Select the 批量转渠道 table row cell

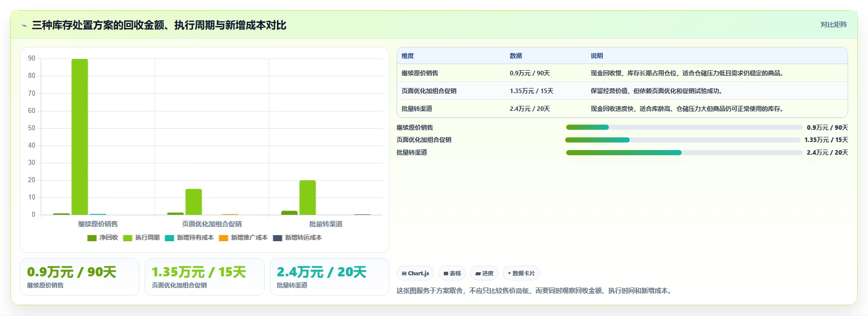click(417, 109)
